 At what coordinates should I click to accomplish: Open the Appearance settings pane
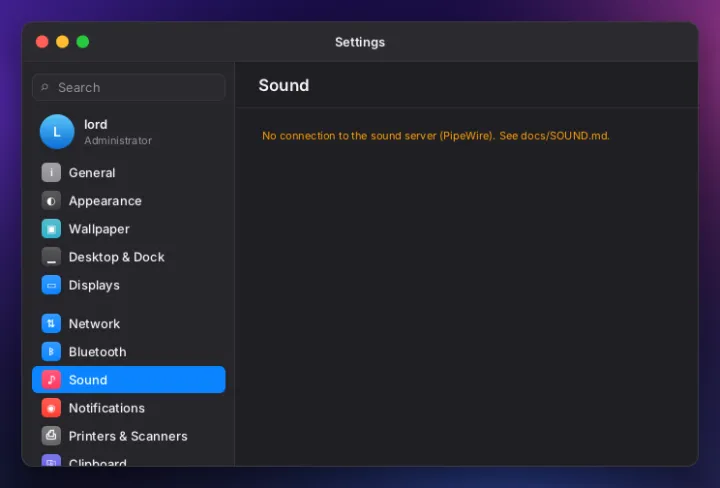point(129,201)
